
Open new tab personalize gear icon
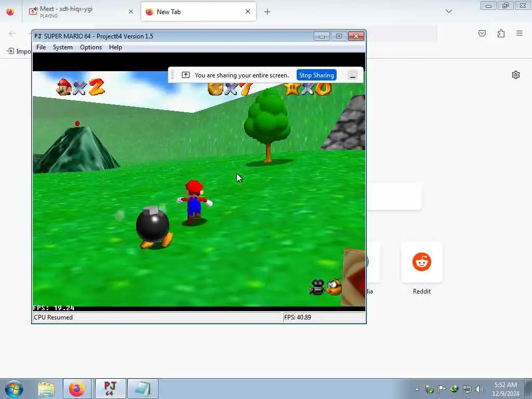(x=516, y=75)
